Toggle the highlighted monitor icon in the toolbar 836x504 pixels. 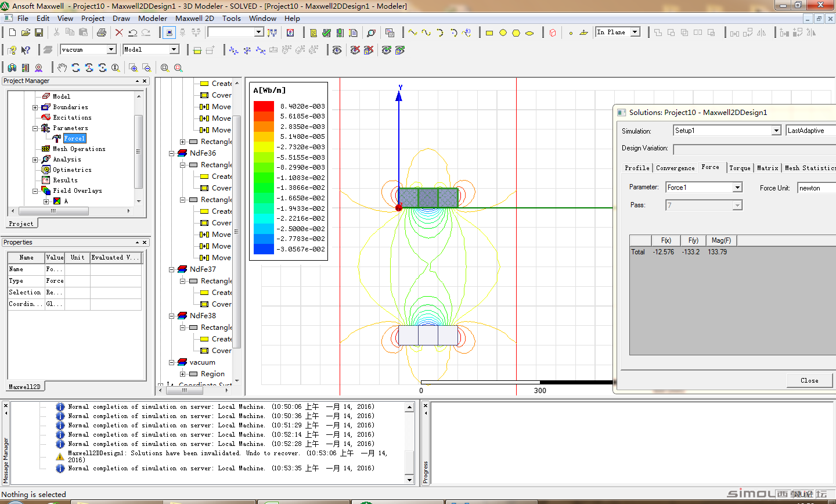pos(168,33)
